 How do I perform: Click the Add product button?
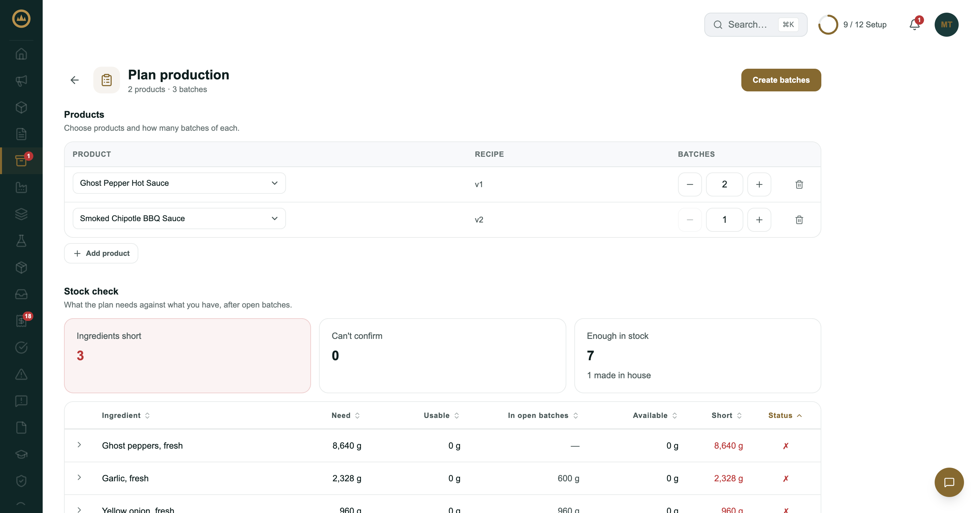[101, 253]
